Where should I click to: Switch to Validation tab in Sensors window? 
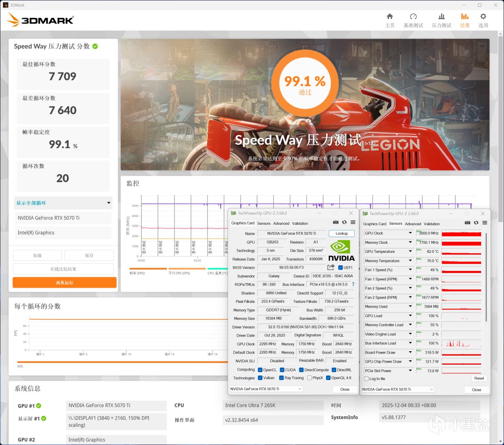[x=432, y=224]
